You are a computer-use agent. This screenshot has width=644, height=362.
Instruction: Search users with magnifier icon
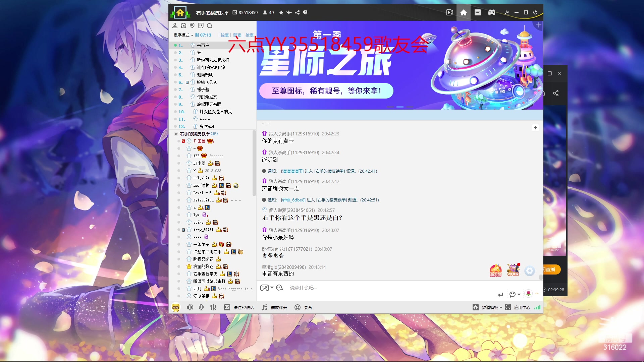click(x=210, y=26)
